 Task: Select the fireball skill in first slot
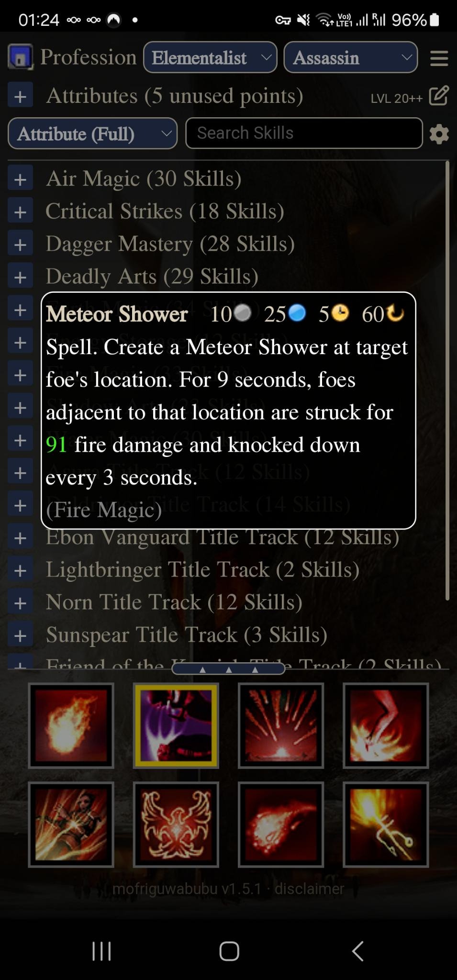click(71, 725)
